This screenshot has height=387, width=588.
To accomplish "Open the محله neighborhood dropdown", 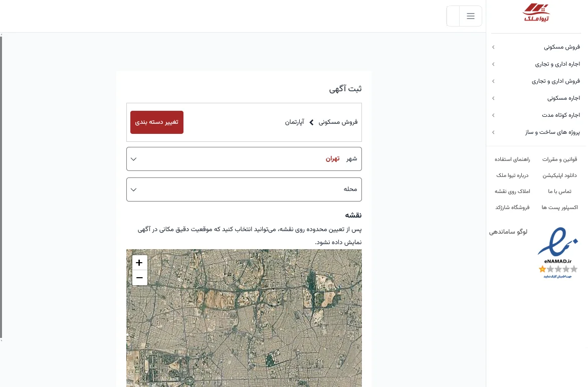I will point(244,189).
